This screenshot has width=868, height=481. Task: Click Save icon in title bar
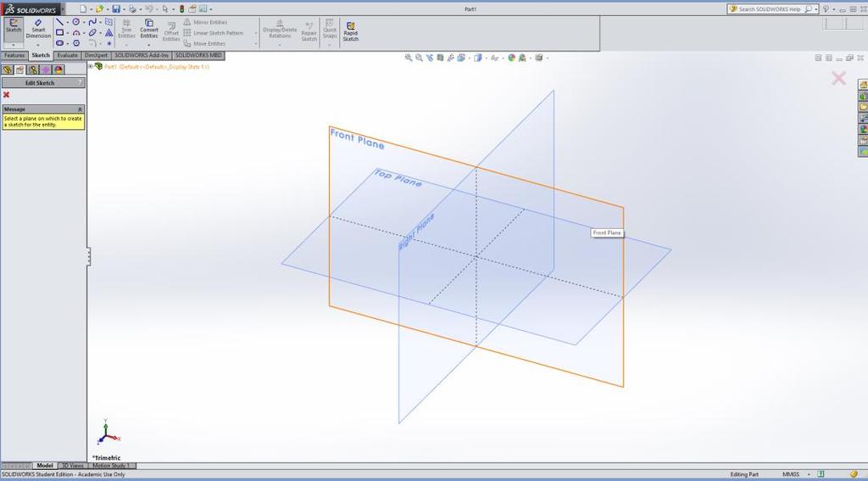pyautogui.click(x=116, y=8)
